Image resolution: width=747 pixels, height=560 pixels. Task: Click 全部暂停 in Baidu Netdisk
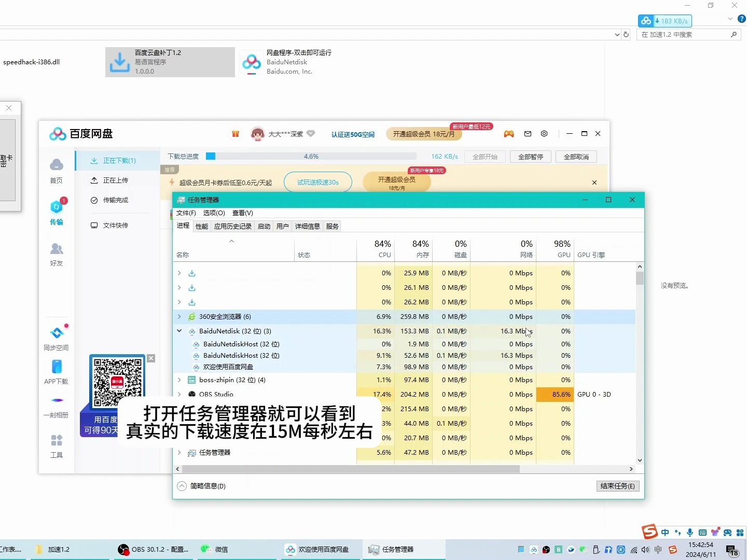[531, 157]
